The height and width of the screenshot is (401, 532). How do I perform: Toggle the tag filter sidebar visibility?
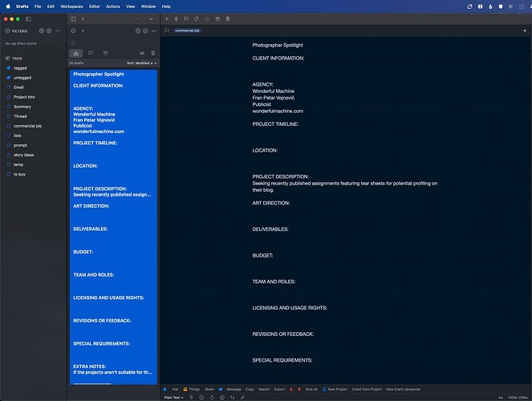tap(29, 19)
